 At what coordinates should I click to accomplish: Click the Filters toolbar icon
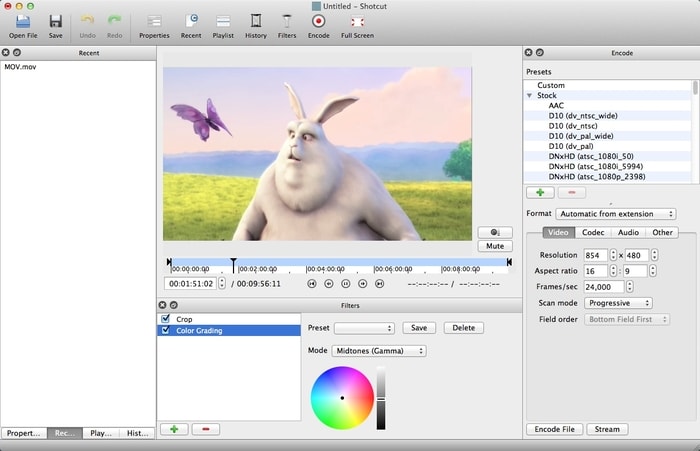point(287,27)
